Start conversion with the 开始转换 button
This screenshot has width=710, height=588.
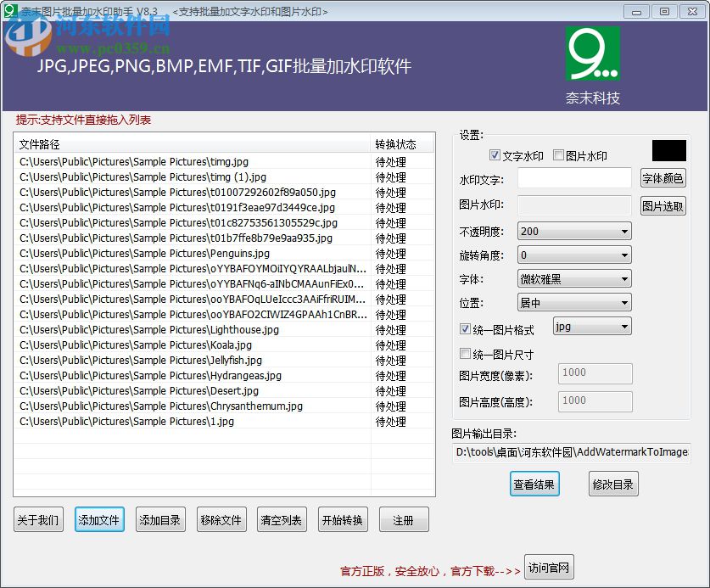[343, 519]
